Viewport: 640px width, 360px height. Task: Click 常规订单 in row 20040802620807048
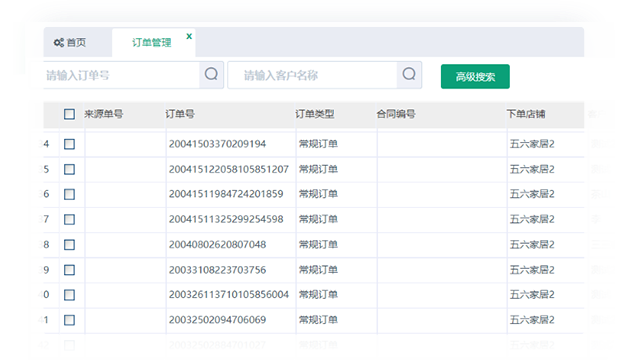[x=318, y=245]
